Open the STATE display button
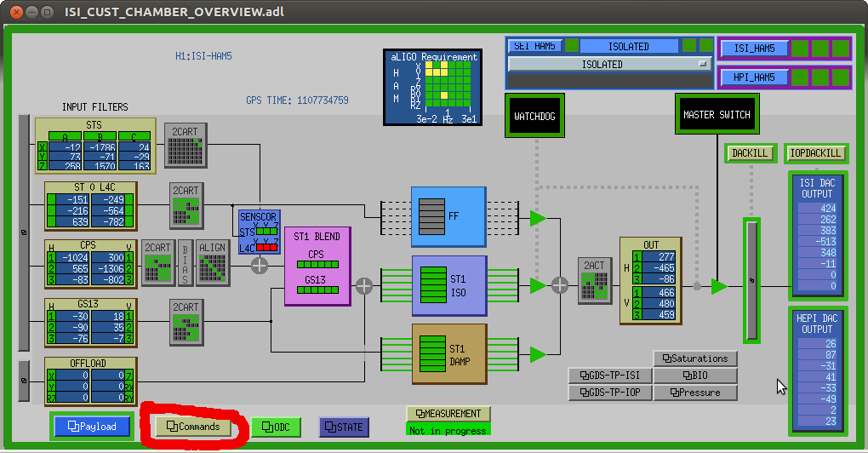This screenshot has width=868, height=453. (344, 427)
